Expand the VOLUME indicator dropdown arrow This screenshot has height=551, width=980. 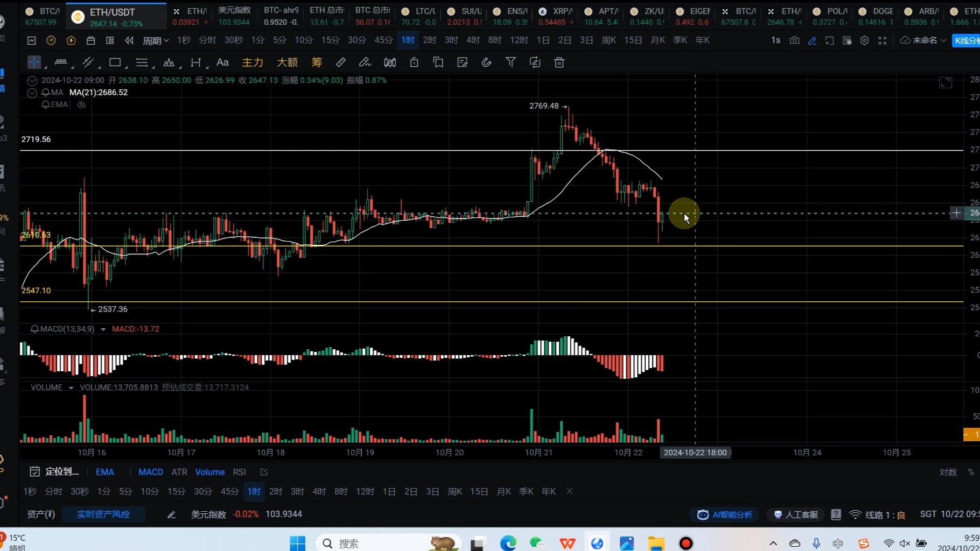point(71,388)
